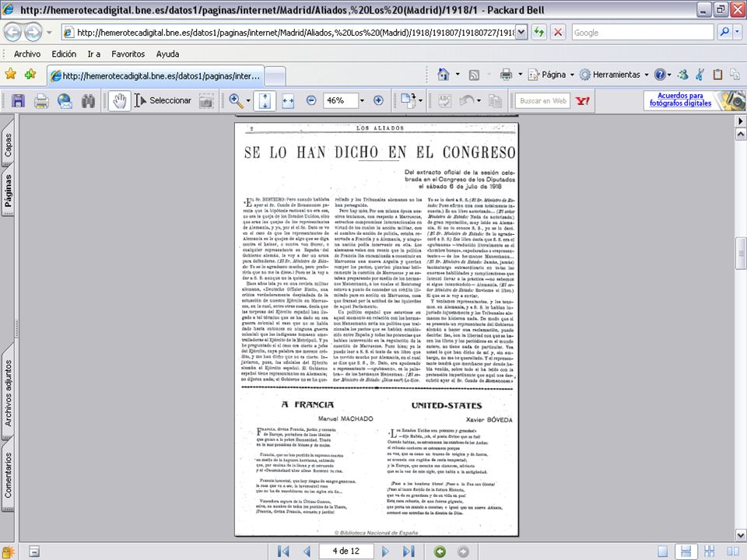Click the email document icon

coord(65,100)
